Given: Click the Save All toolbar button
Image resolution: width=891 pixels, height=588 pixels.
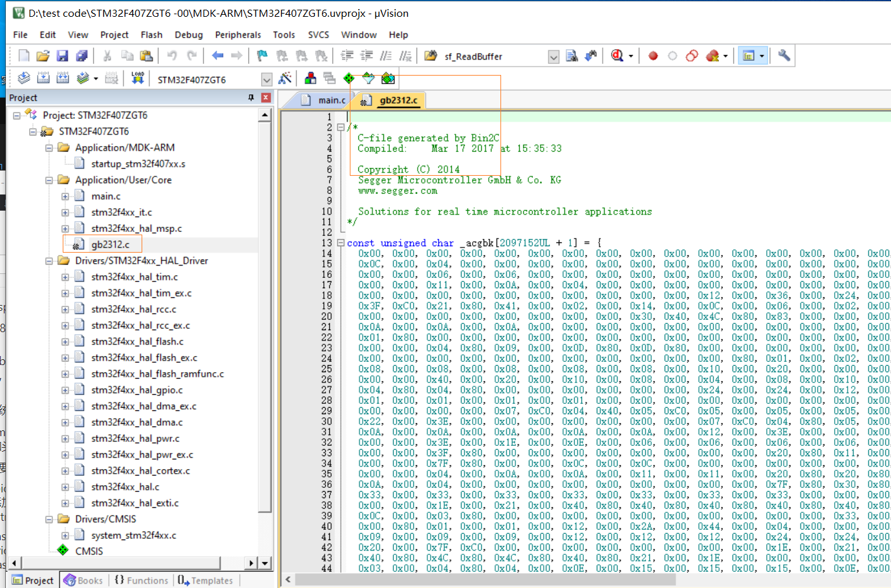Looking at the screenshot, I should 81,56.
